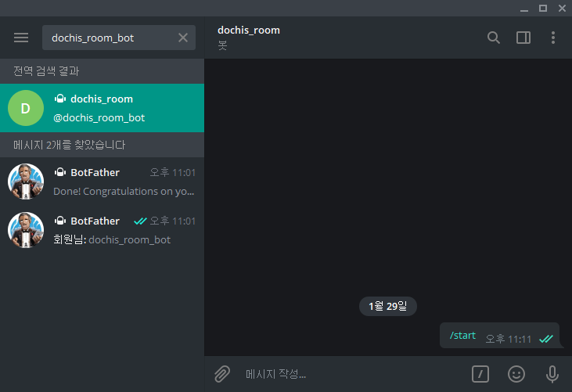The image size is (572, 392).
Task: Open the hamburger main menu
Action: coord(21,38)
